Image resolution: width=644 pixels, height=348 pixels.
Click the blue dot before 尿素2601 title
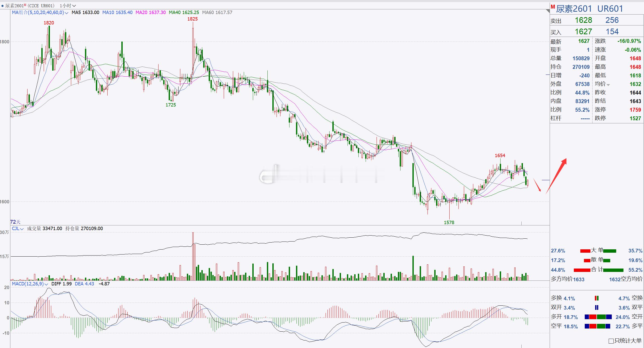point(2,6)
